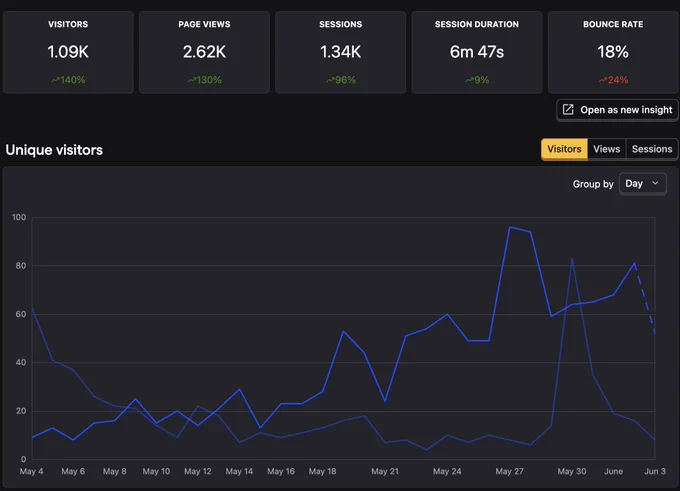Open as new insight button
Screen dimensions: 680x491
[x=617, y=110]
